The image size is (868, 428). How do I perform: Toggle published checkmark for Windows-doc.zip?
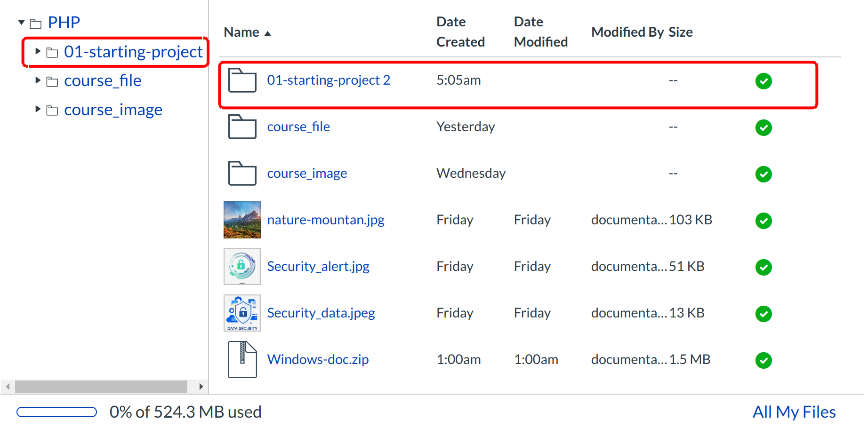(763, 360)
